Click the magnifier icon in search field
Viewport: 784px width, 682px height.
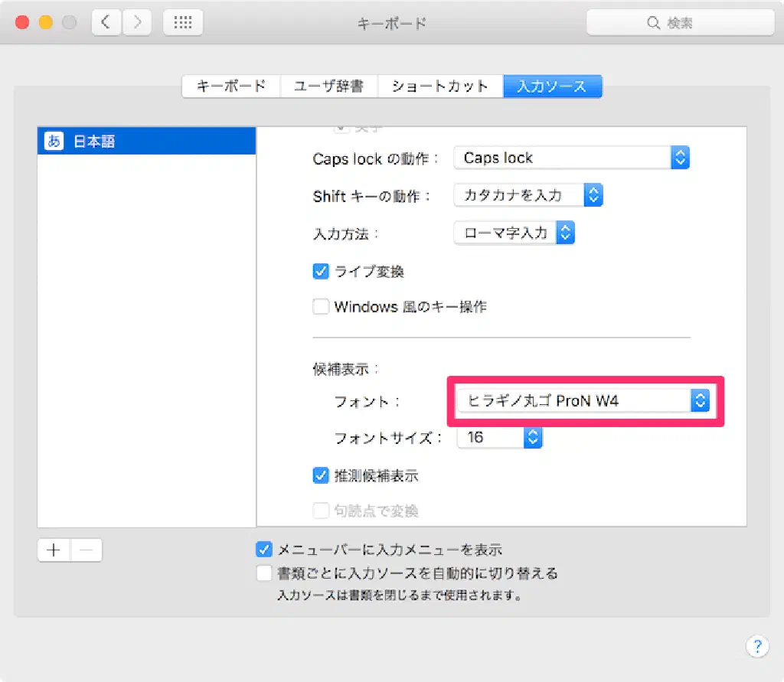point(654,24)
